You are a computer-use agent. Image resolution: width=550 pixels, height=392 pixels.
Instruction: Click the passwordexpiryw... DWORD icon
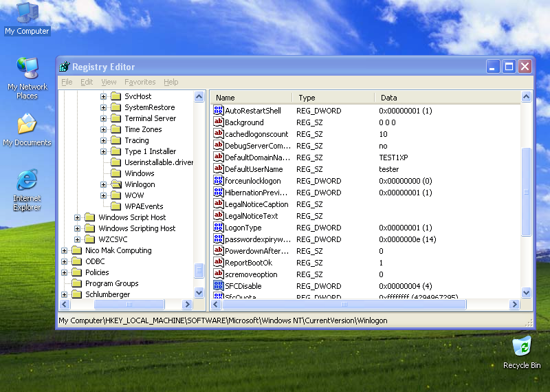[x=218, y=239]
